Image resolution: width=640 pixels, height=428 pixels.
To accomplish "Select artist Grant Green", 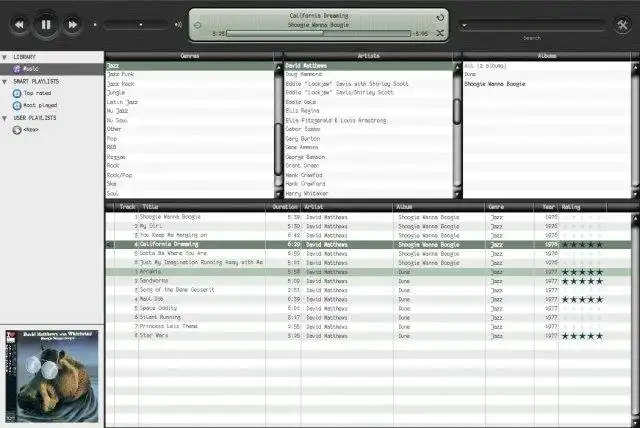I will (369, 166).
